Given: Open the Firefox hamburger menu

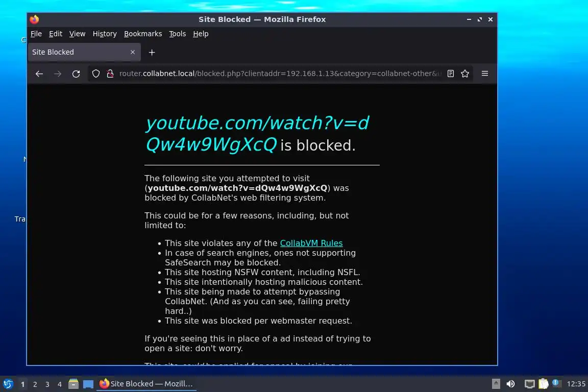Looking at the screenshot, I should (x=485, y=73).
